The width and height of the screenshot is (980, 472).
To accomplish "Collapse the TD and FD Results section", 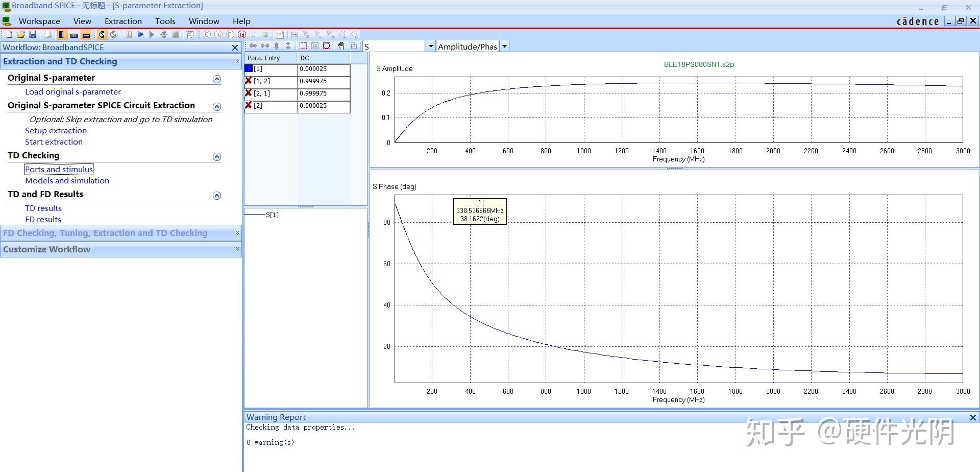I will tap(217, 196).
